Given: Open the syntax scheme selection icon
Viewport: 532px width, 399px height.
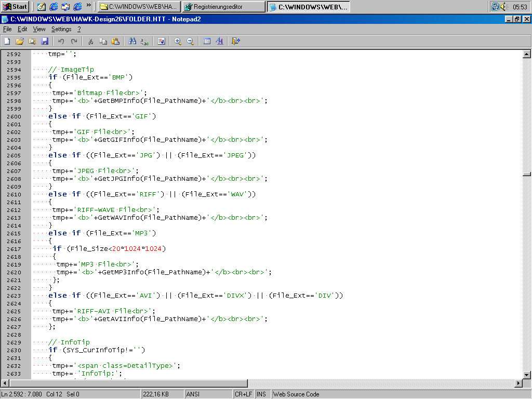Looking at the screenshot, I should (x=207, y=41).
